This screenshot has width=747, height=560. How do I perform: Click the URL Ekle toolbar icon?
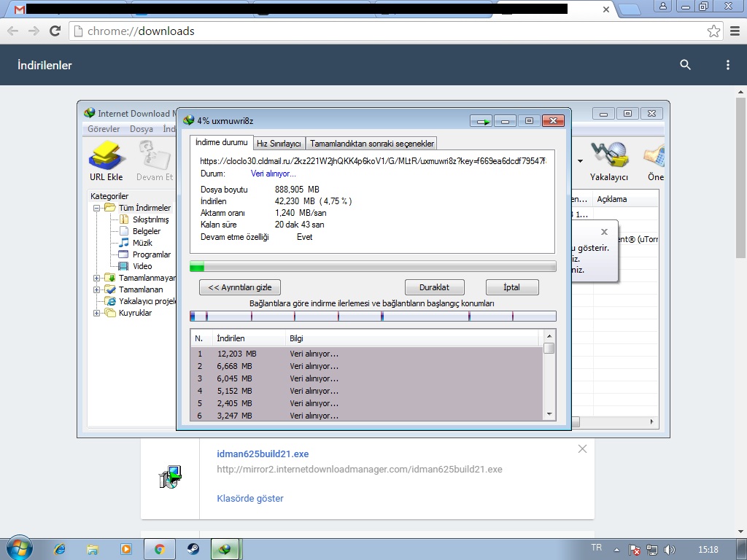(x=106, y=155)
